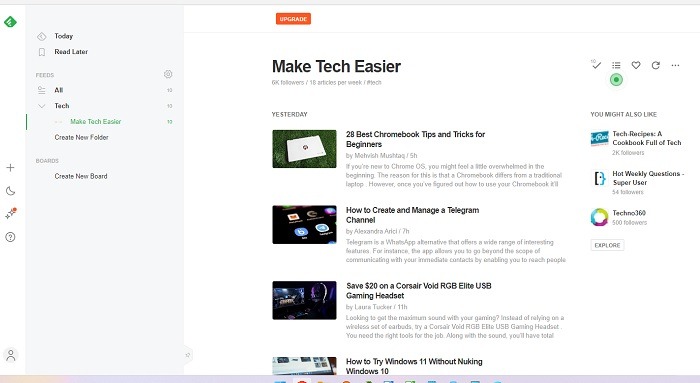Open the Read Later list
Screen dimensions: 700x383
[x=71, y=52]
